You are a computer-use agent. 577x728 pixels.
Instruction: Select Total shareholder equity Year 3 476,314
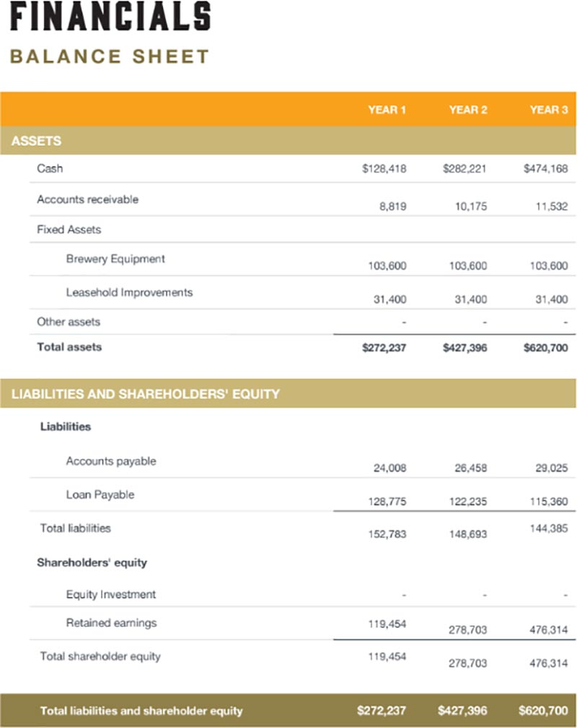coord(549,663)
